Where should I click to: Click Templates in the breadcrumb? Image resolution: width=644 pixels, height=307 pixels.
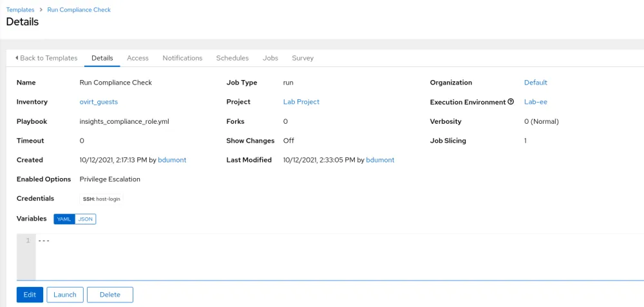click(20, 10)
